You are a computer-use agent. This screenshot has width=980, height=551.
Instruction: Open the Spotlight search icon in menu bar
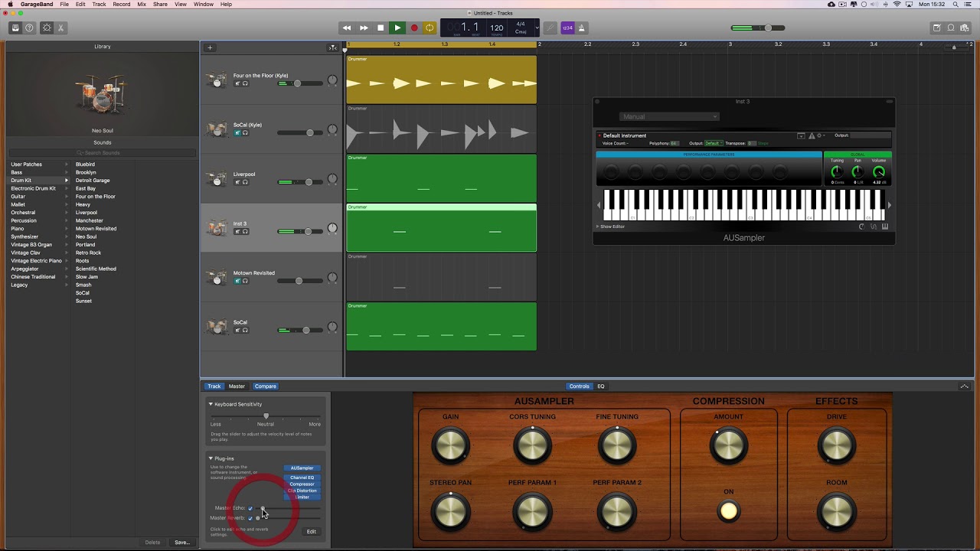pyautogui.click(x=957, y=5)
